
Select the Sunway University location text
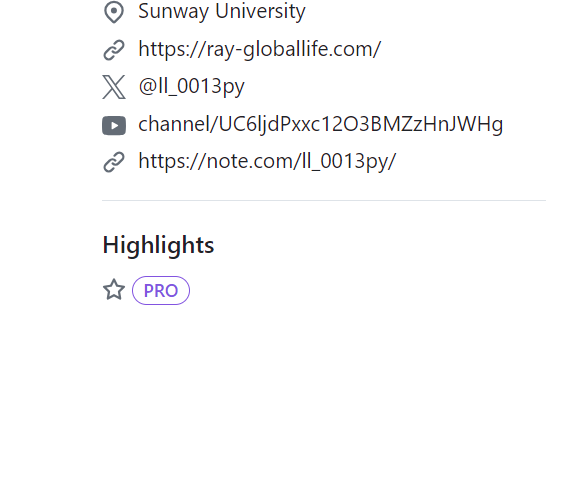(x=222, y=11)
